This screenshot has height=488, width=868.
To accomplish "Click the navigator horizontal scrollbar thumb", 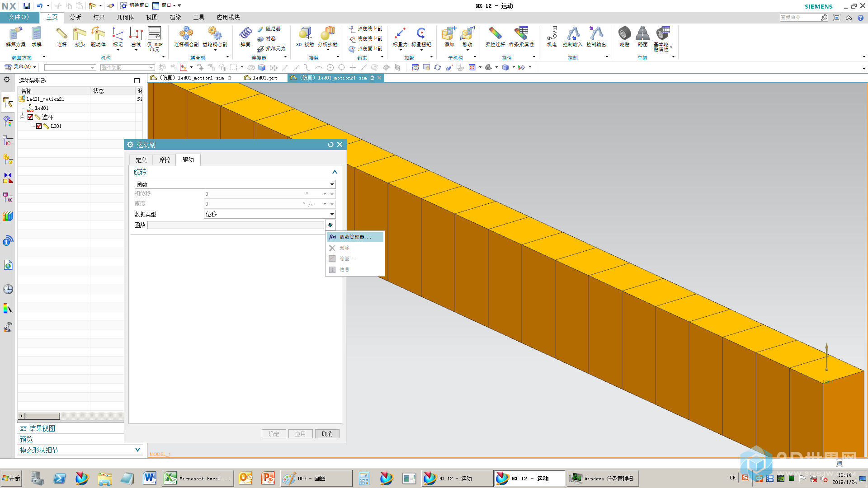I will pyautogui.click(x=42, y=416).
